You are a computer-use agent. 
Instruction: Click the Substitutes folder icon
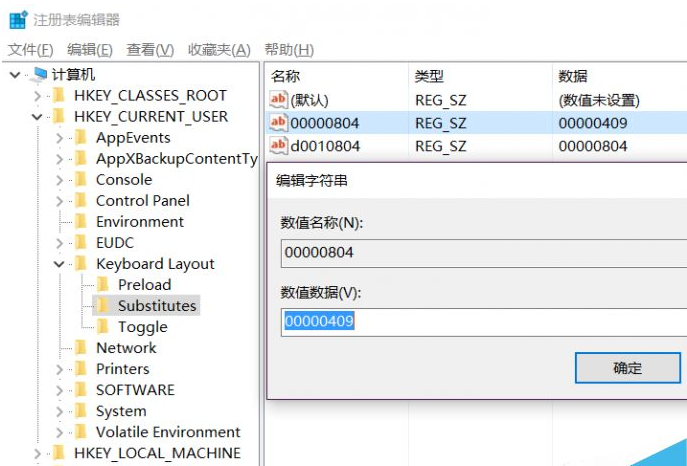click(103, 306)
